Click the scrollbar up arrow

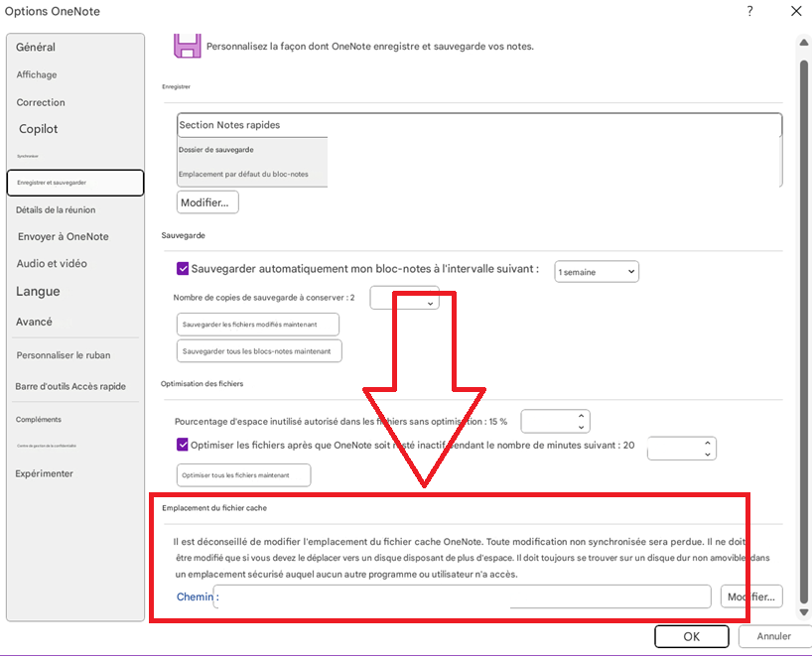[x=804, y=43]
